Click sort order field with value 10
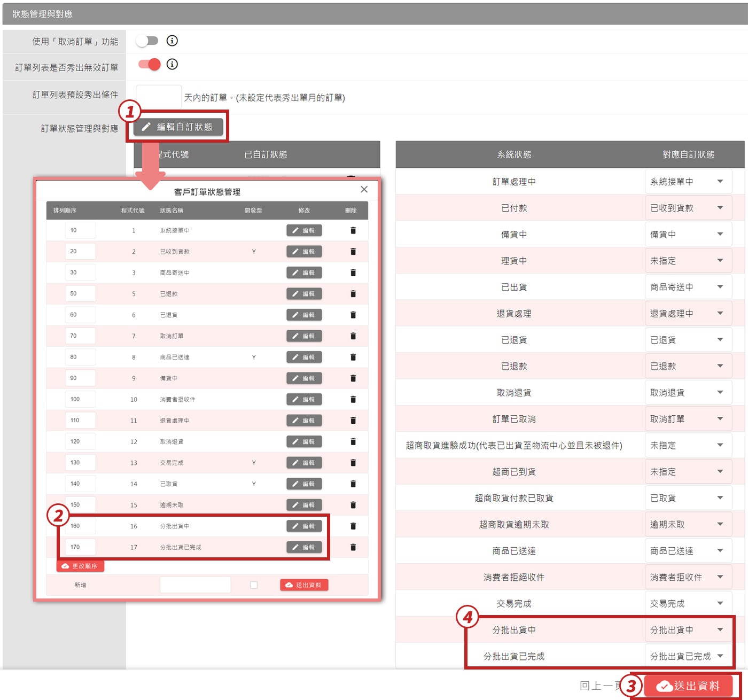The height and width of the screenshot is (700, 748). (x=80, y=230)
